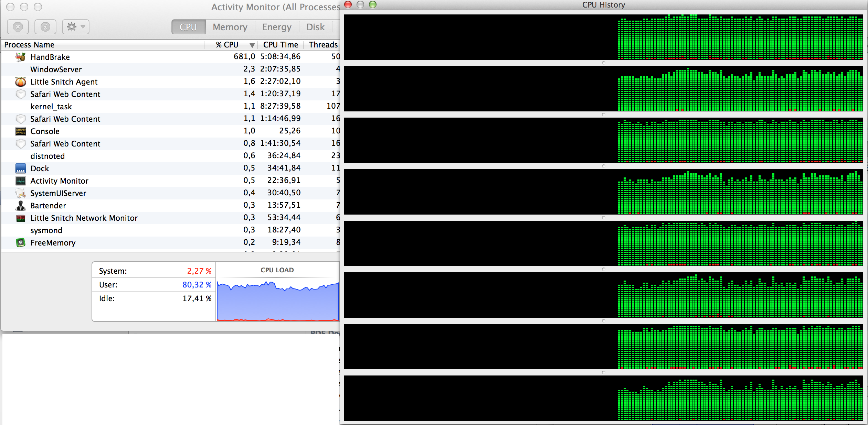Click the User 80,32 % value
Image resolution: width=868 pixels, height=425 pixels.
197,285
